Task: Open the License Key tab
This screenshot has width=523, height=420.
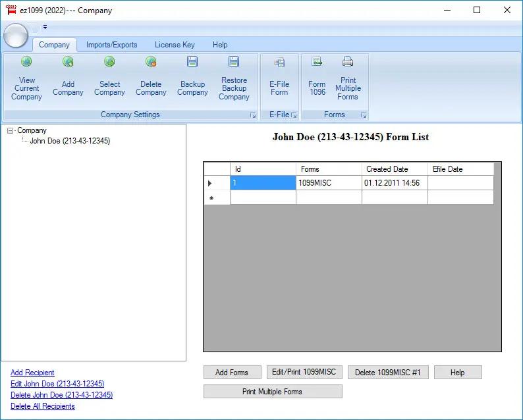Action: tap(175, 45)
